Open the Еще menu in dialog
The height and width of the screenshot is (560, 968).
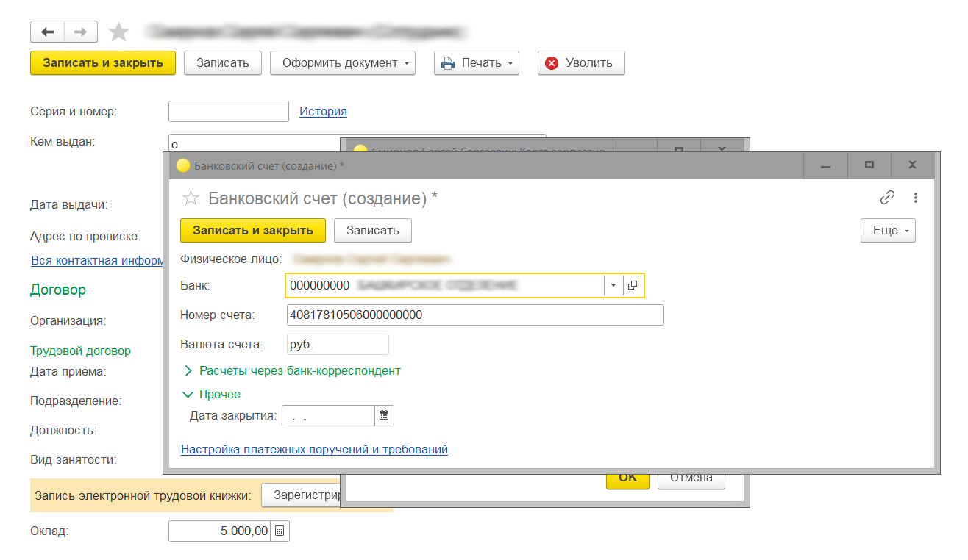click(x=888, y=231)
